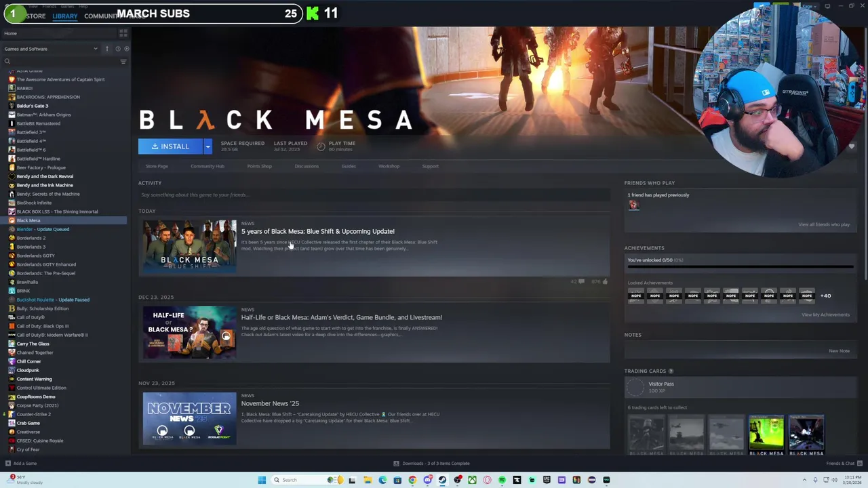
Task: Open the Points Shop link
Action: (x=260, y=166)
